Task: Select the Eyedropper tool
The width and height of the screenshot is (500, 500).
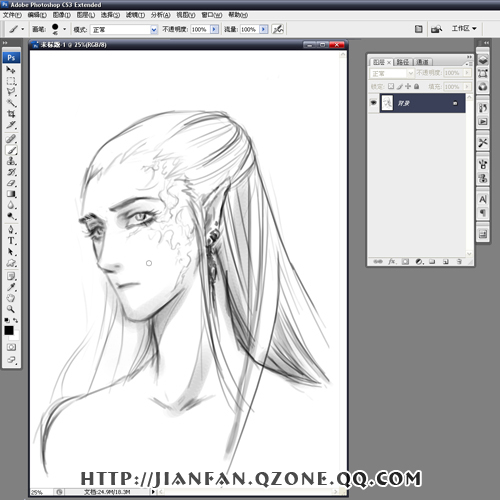Action: (x=11, y=287)
